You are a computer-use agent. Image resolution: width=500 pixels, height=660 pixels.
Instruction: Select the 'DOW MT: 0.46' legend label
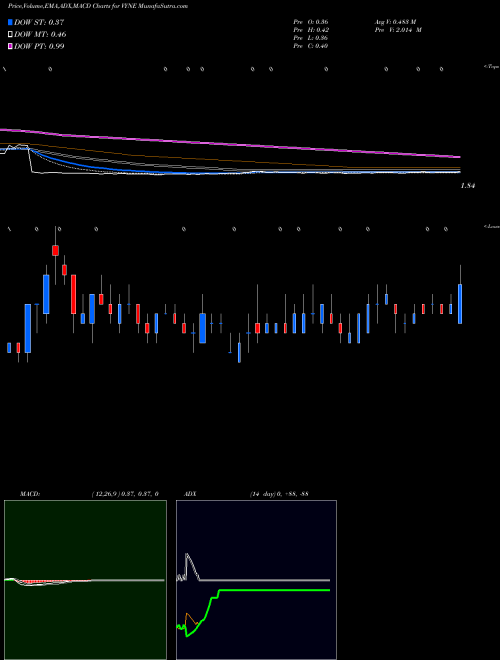[x=40, y=35]
